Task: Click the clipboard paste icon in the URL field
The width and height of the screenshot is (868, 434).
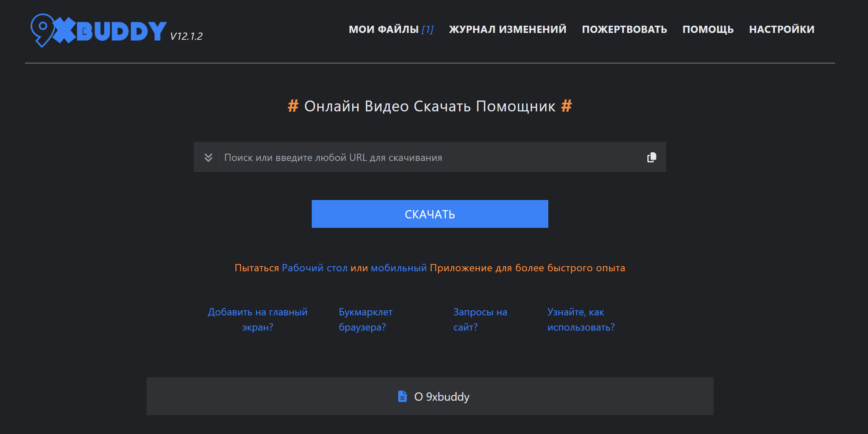Action: click(x=651, y=157)
